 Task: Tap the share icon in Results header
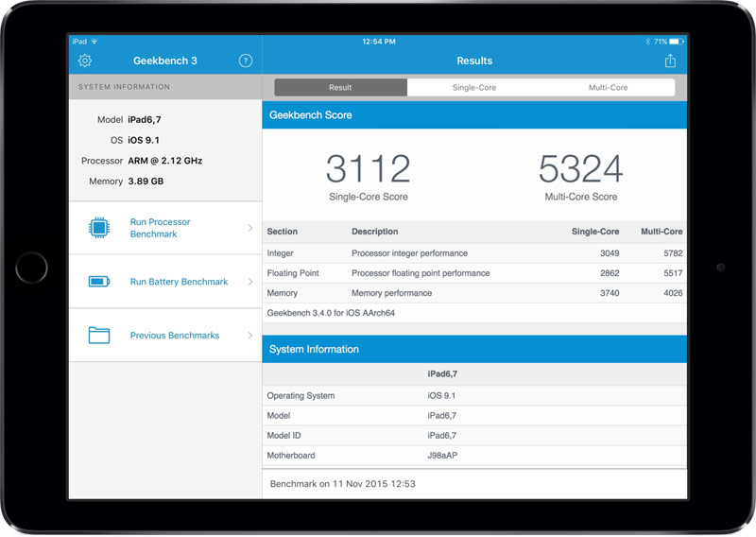(x=670, y=61)
